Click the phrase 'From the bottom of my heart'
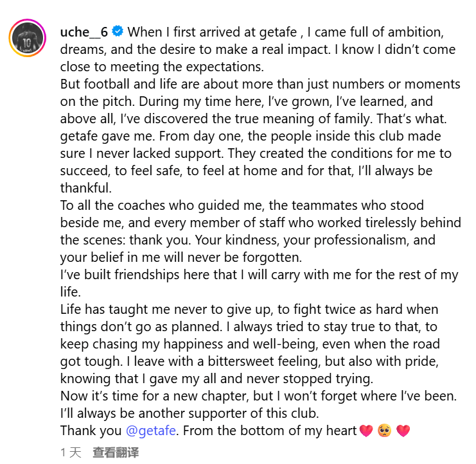The image size is (476, 464). click(270, 431)
